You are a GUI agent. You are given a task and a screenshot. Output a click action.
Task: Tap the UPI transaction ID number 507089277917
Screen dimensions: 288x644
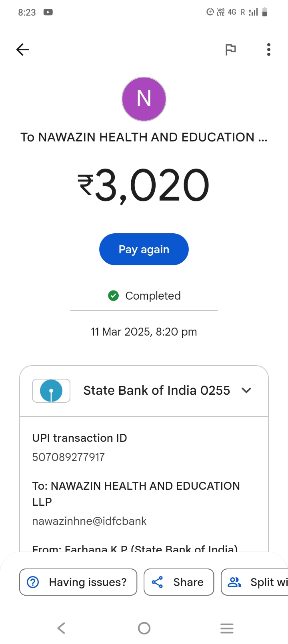(x=68, y=457)
